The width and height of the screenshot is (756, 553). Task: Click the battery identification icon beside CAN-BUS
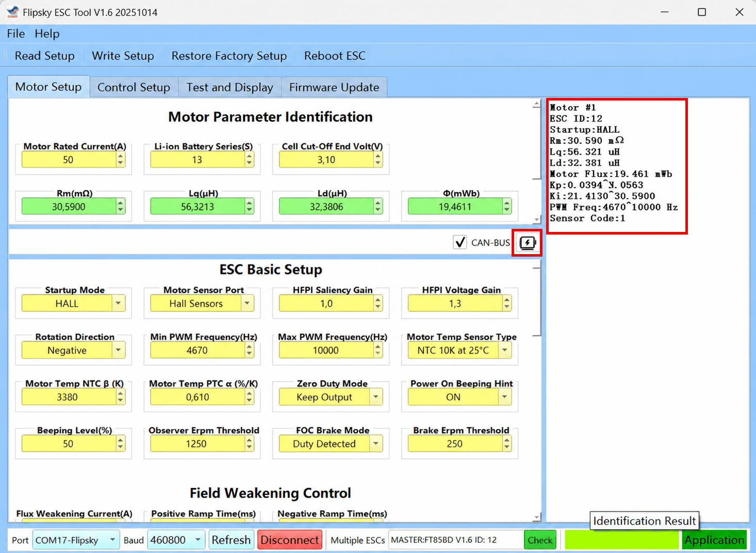coord(527,243)
